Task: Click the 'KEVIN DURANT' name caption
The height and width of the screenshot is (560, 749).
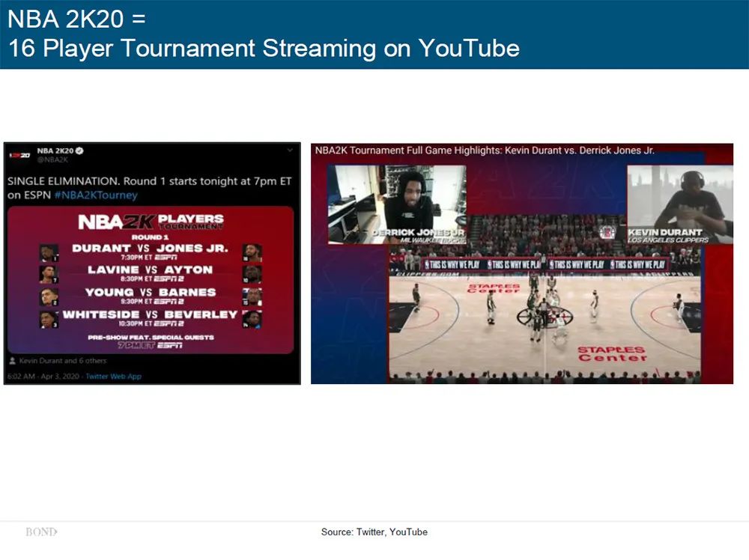Action: point(665,233)
